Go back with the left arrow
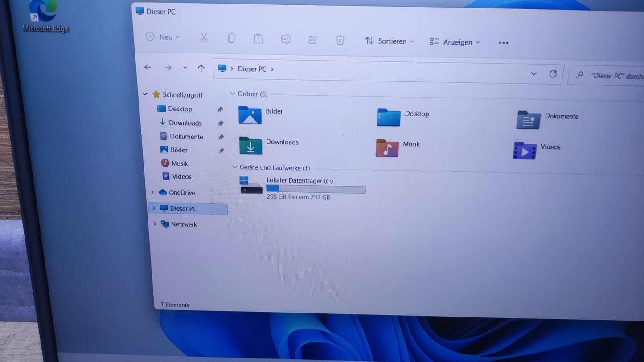This screenshot has height=362, width=644. point(148,67)
